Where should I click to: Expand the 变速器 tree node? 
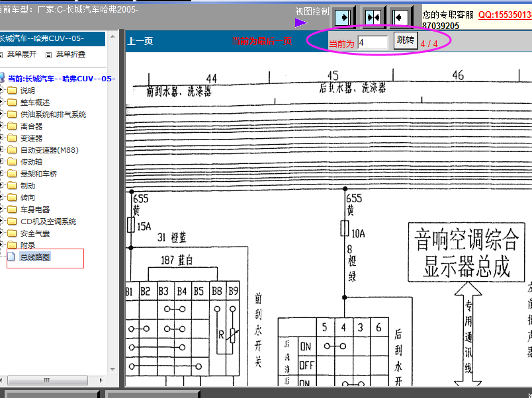1,138
